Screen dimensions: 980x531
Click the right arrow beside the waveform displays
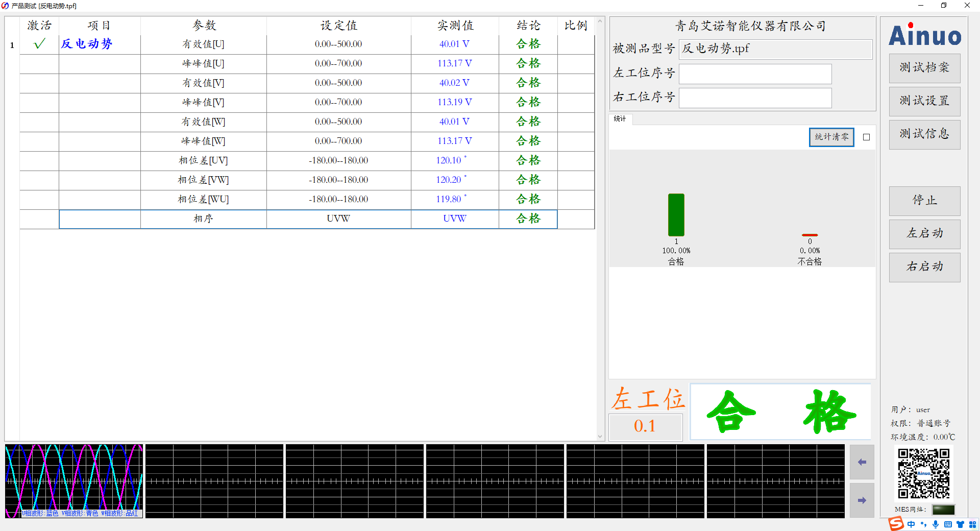pos(862,500)
